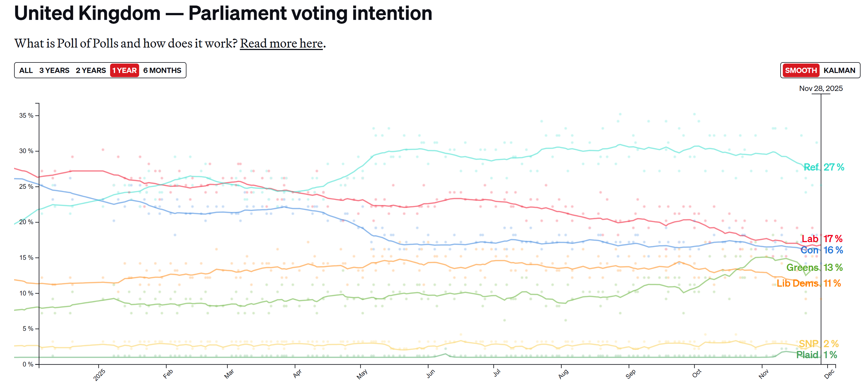Click the 30 % y-axis label
Screen dimensions: 868x390
[26, 151]
